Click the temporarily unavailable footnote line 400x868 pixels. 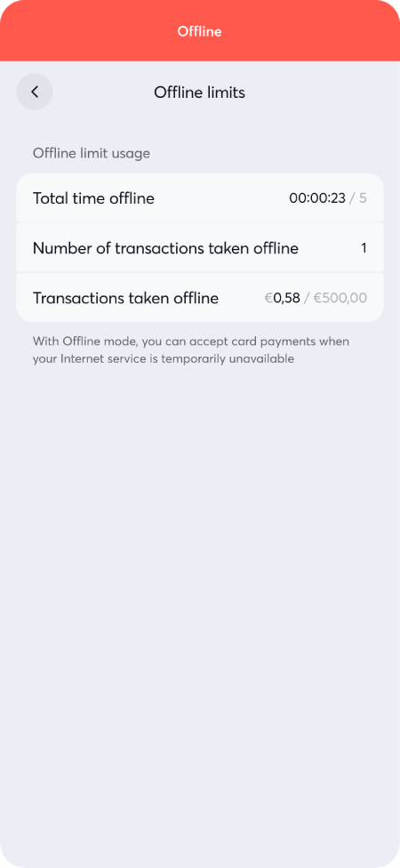tap(164, 358)
